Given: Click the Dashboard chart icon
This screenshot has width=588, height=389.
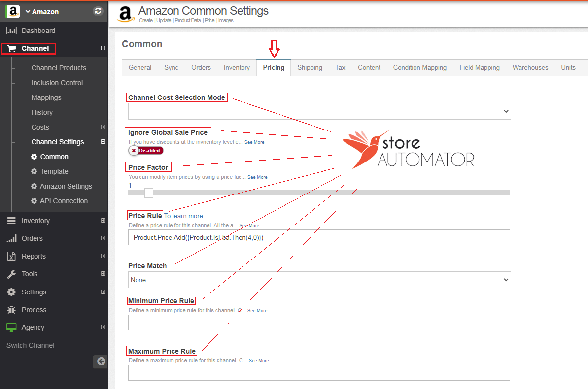Looking at the screenshot, I should pyautogui.click(x=12, y=31).
